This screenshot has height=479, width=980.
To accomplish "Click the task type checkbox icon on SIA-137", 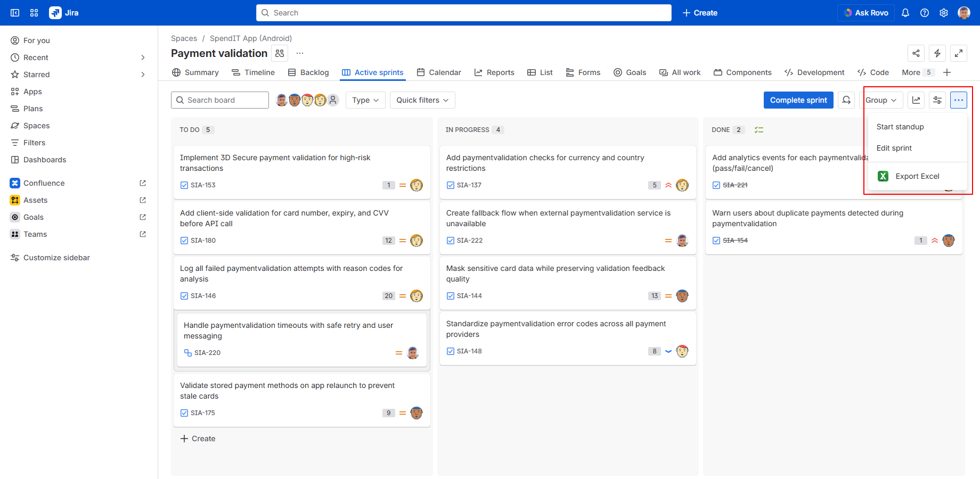I will point(451,185).
